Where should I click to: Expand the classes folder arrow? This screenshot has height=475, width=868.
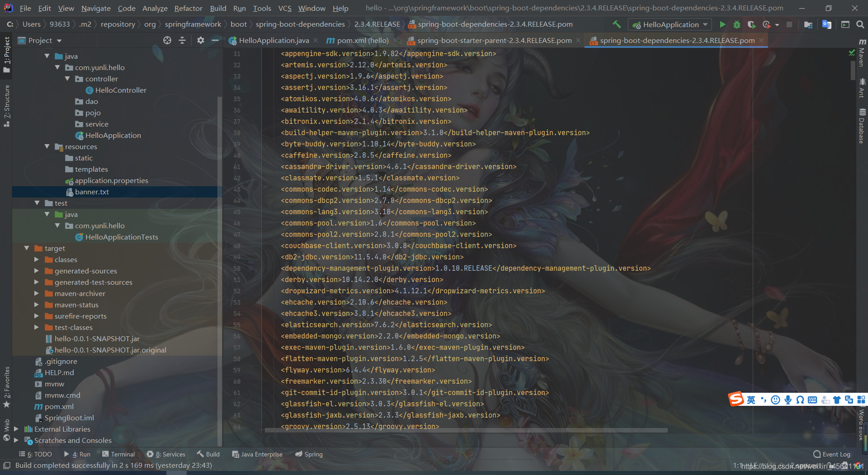pyautogui.click(x=37, y=259)
